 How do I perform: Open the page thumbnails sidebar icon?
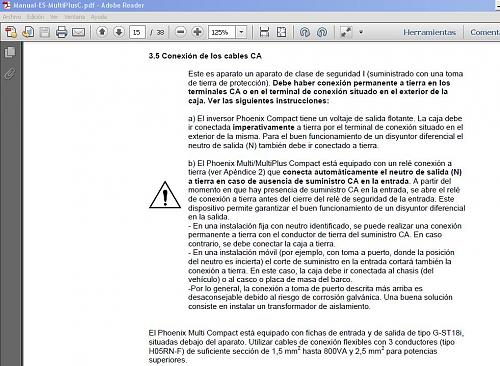coord(10,52)
